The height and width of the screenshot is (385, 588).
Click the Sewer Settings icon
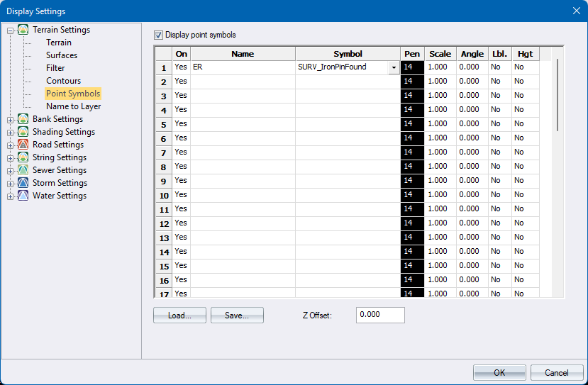coord(23,170)
